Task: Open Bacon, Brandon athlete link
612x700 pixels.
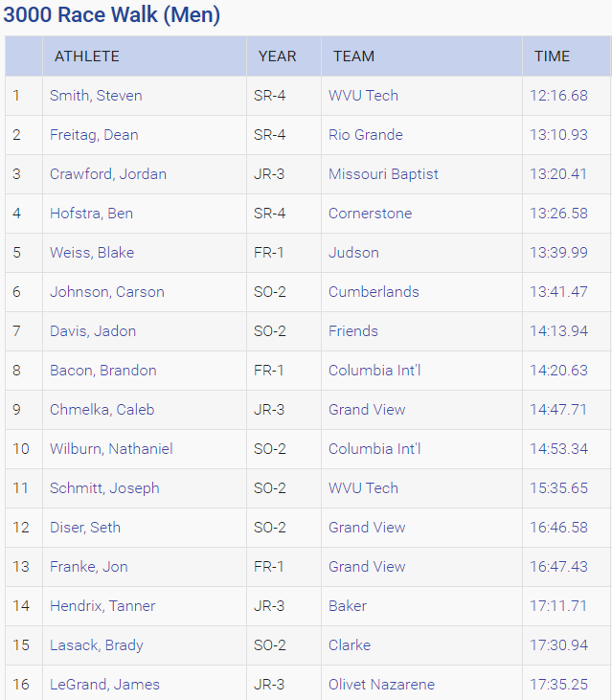Action: click(103, 371)
